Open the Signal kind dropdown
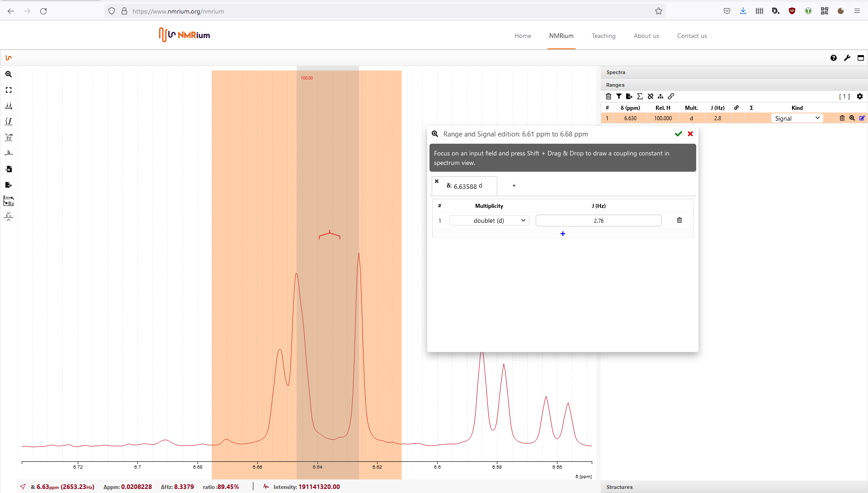868x493 pixels. pos(797,118)
